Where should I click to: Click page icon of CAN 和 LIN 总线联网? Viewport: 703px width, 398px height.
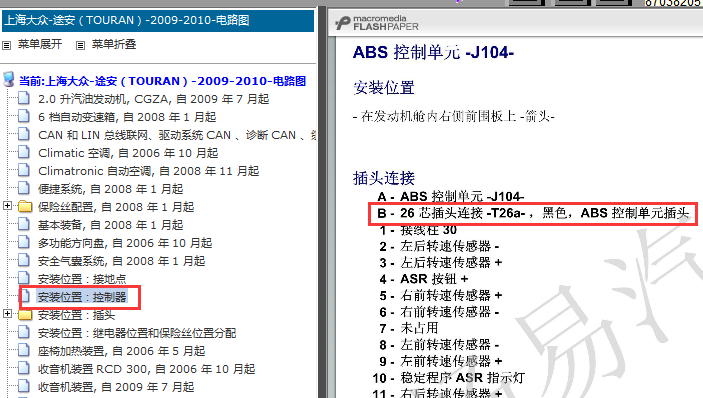(24, 134)
